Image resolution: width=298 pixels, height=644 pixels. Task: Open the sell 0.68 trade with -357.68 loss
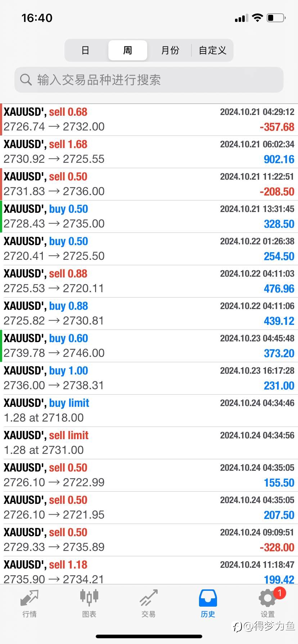pos(149,120)
